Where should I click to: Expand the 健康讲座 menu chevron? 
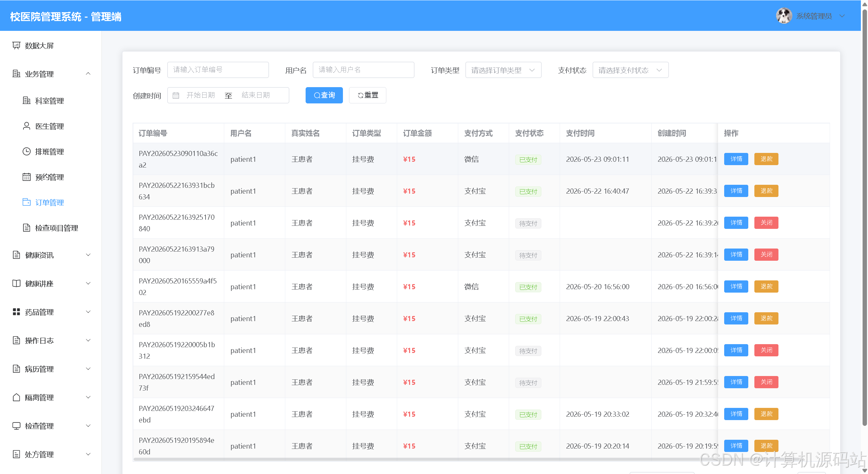tap(88, 283)
